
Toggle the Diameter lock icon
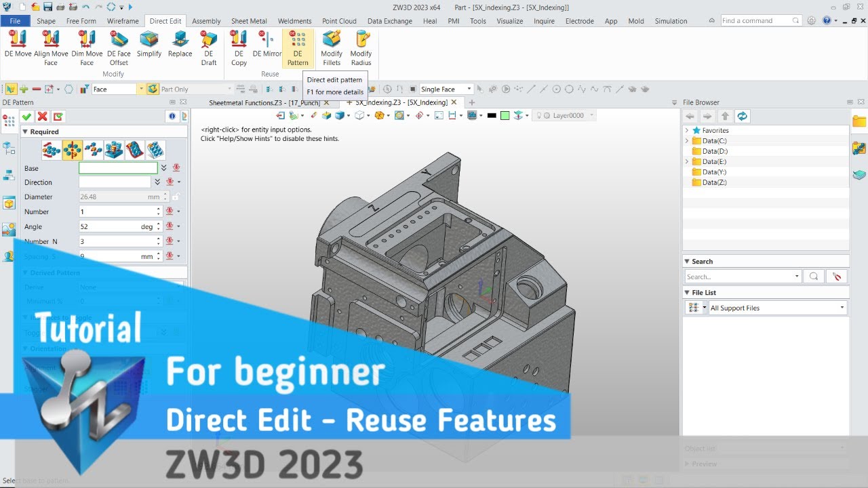[x=176, y=197]
